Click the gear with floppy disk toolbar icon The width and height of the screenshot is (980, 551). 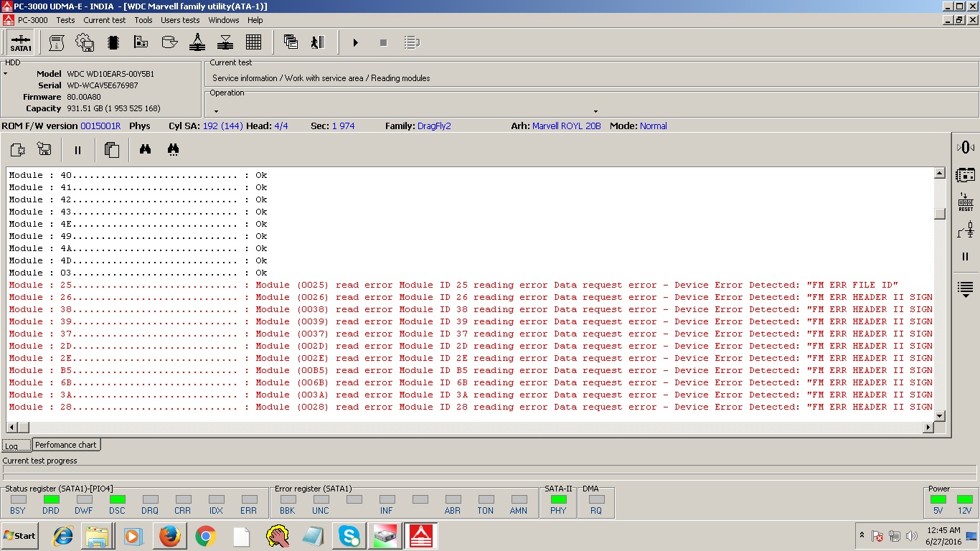[85, 42]
